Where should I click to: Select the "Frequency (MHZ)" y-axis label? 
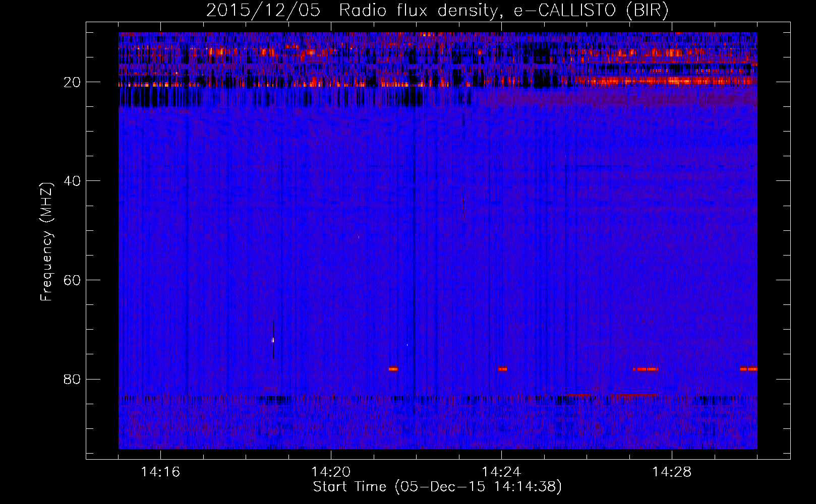coord(46,242)
